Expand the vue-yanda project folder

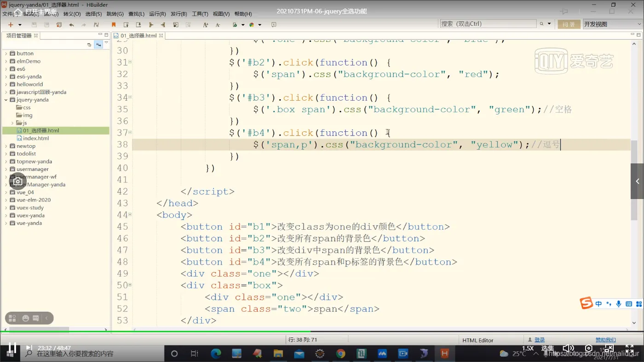coord(6,223)
